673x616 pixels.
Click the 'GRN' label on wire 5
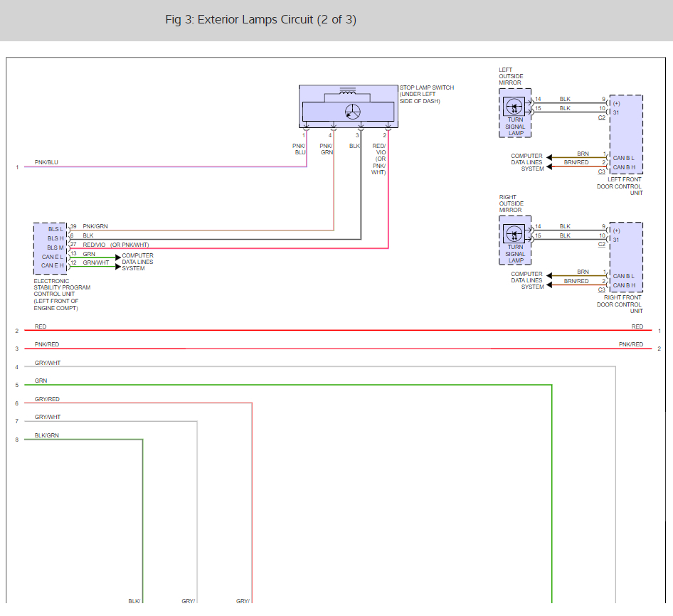[x=41, y=381]
